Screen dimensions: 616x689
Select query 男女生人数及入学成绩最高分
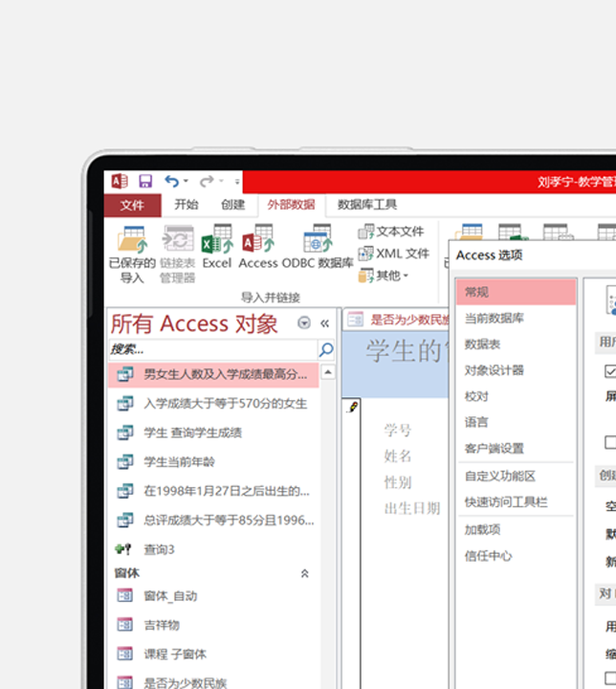[213, 375]
